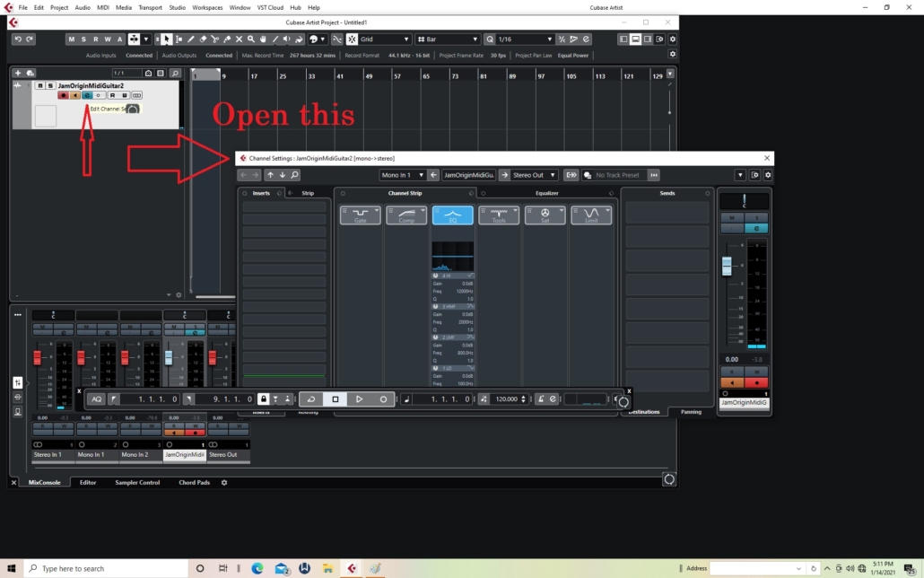Click the search channel icon in Channel Settings
This screenshot has height=578, width=924.
click(x=294, y=175)
